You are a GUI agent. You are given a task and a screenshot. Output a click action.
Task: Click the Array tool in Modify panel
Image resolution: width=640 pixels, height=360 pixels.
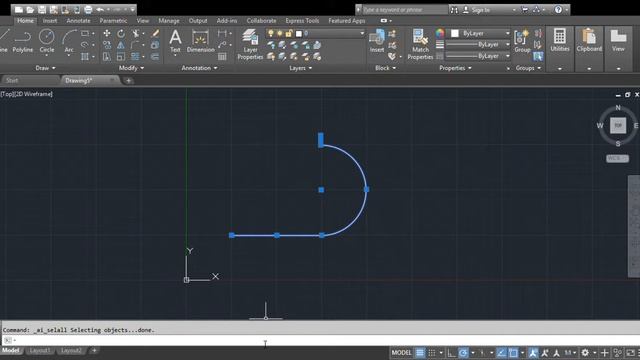coord(135,56)
